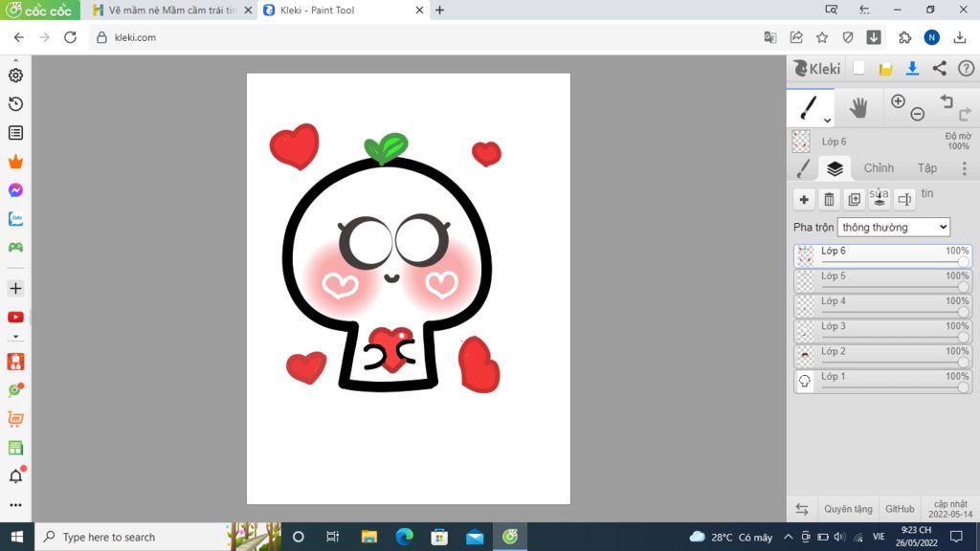This screenshot has height=551, width=980.
Task: Open the three-dot more menu in Kleki
Action: (965, 168)
